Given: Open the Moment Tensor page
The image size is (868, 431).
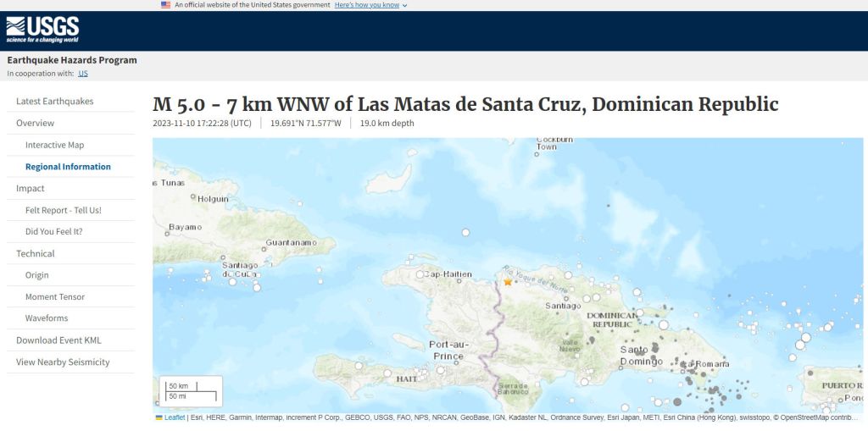Looking at the screenshot, I should coord(55,296).
